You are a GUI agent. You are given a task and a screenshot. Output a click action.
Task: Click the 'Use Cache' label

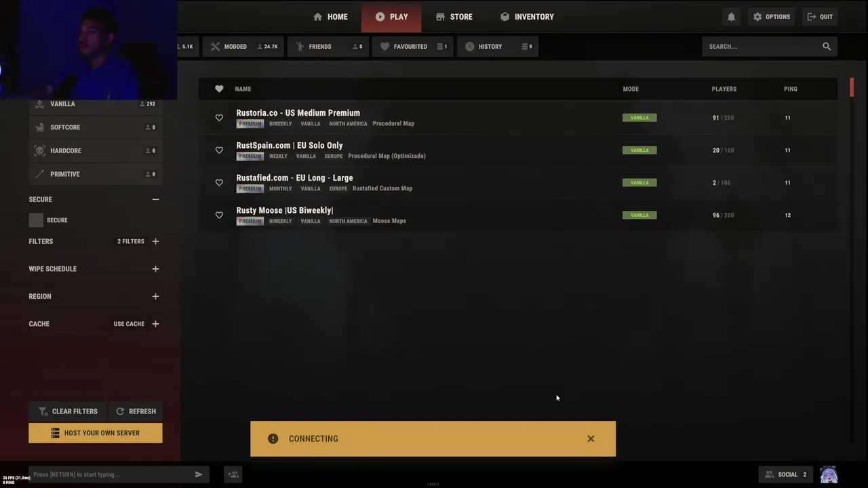129,324
